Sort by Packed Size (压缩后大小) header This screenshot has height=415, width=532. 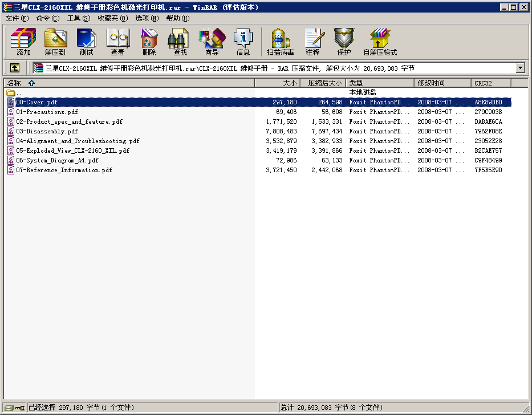pos(323,83)
